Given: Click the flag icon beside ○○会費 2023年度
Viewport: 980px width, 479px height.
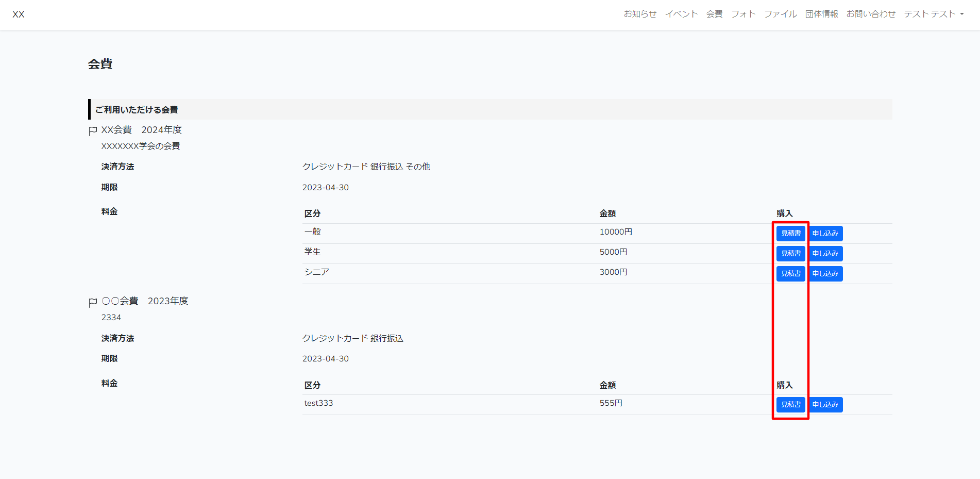Looking at the screenshot, I should pos(93,302).
